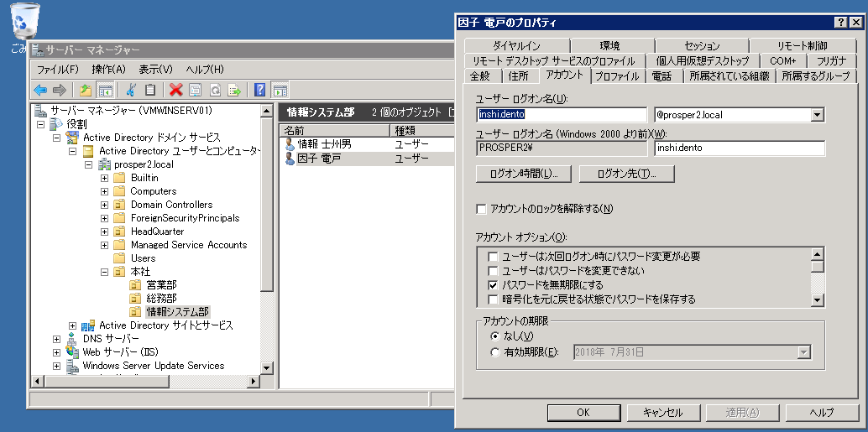
Task: Click the Web サーバー (IIS) role icon
Action: pyautogui.click(x=72, y=351)
